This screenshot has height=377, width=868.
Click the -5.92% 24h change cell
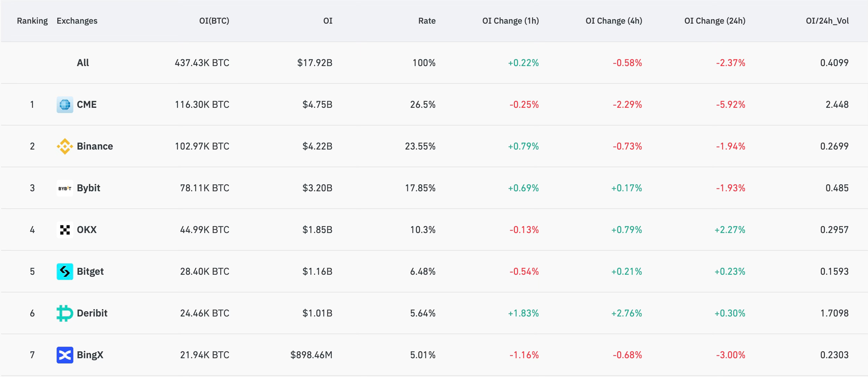coord(730,105)
